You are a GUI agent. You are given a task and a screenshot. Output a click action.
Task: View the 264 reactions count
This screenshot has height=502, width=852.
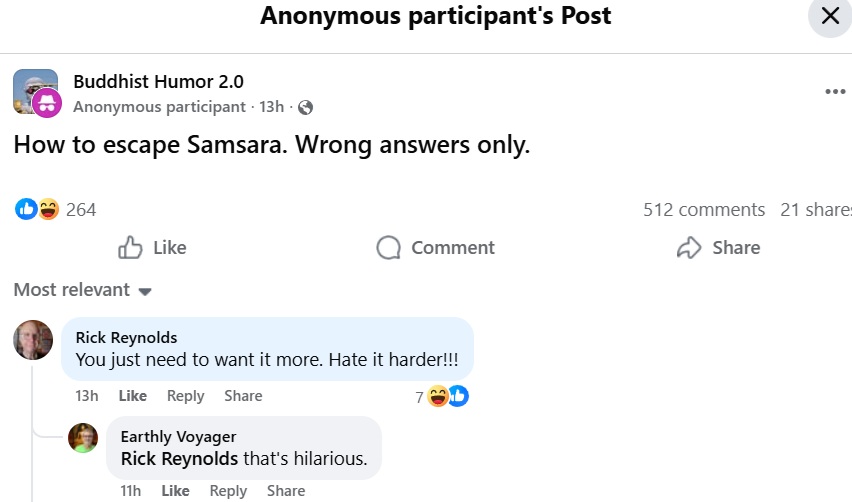click(x=81, y=209)
